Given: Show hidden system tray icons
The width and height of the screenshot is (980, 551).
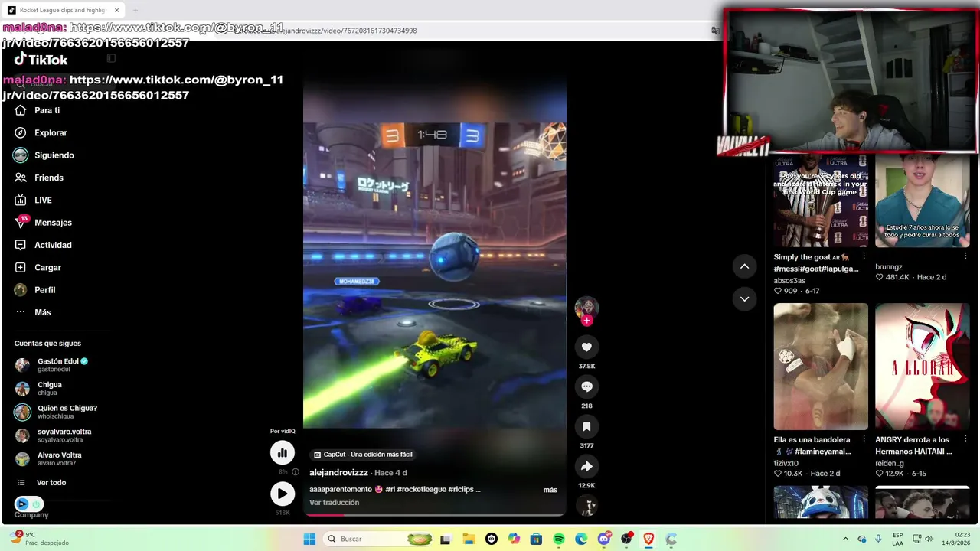Looking at the screenshot, I should pyautogui.click(x=845, y=539).
